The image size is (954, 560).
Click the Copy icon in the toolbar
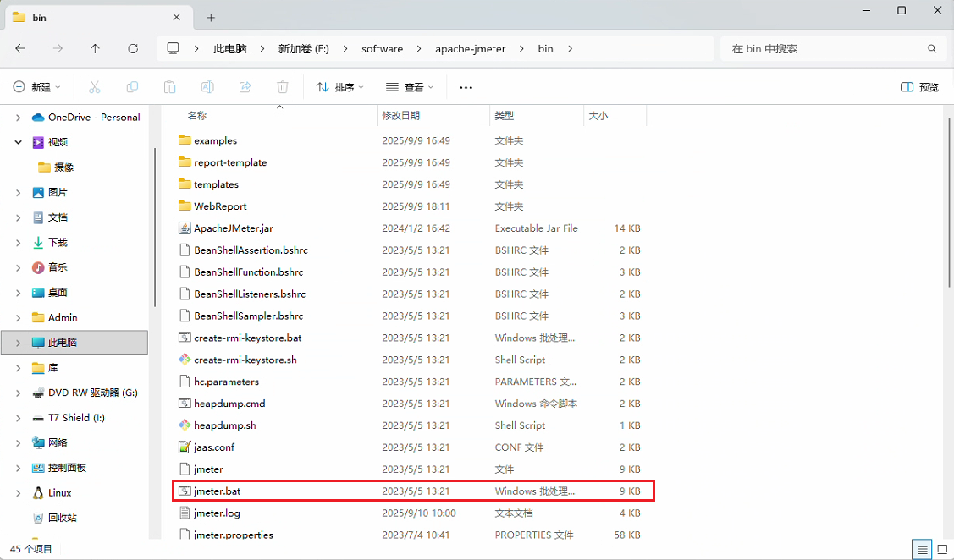(x=132, y=86)
